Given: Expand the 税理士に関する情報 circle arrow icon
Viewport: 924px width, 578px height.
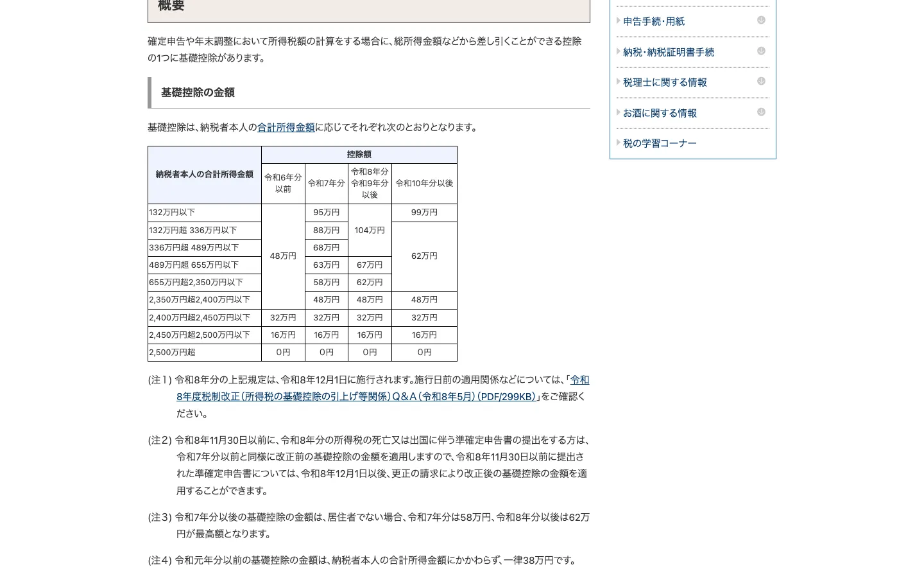Looking at the screenshot, I should pos(761,82).
